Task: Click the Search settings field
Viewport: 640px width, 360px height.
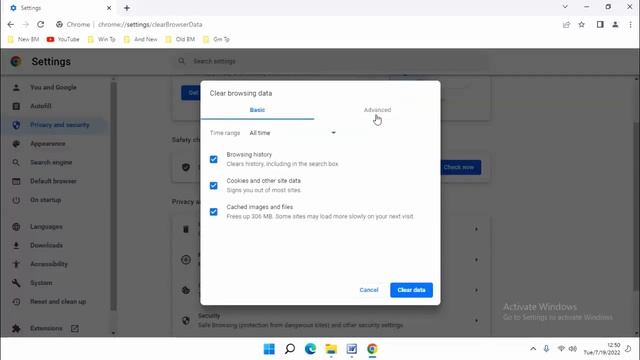Action: click(331, 61)
